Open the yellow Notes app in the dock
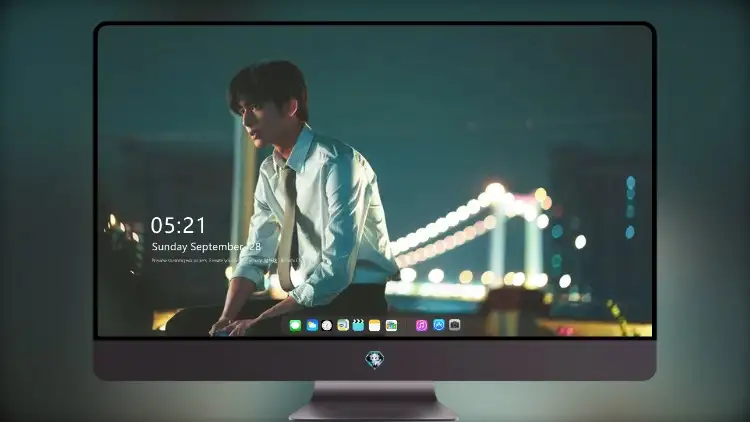Image resolution: width=750 pixels, height=422 pixels. [x=375, y=326]
